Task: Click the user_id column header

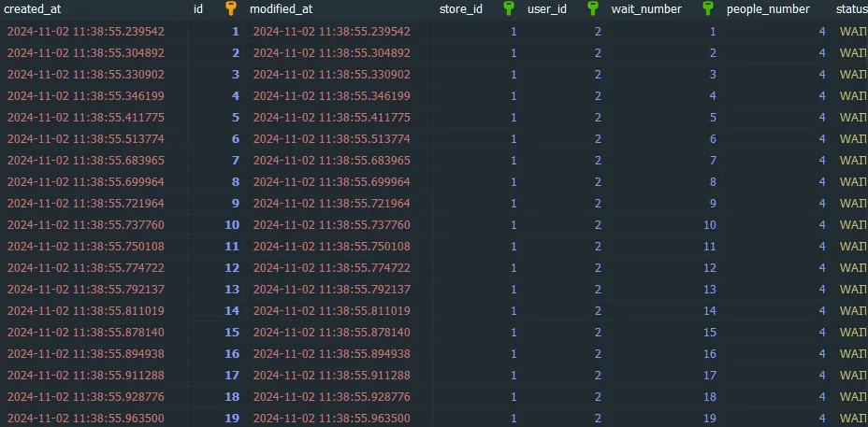Action: click(x=547, y=9)
